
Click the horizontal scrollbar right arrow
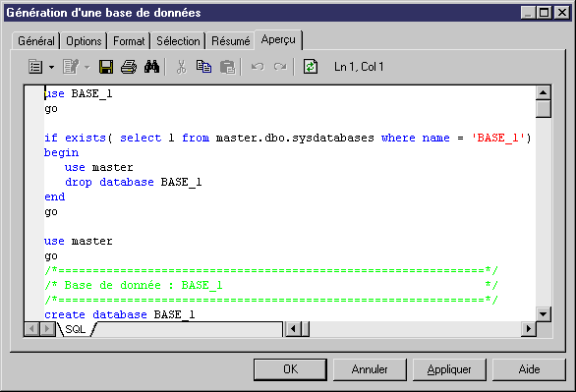point(528,329)
